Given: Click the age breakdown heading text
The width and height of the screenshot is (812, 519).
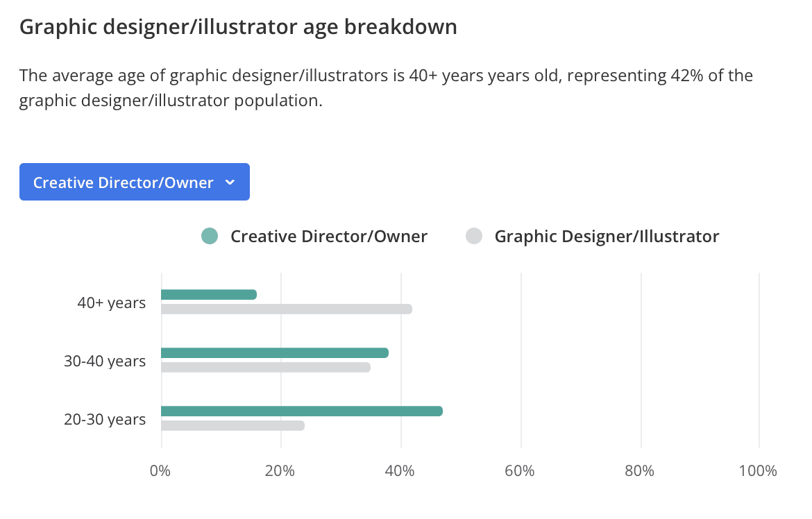Looking at the screenshot, I should (238, 27).
